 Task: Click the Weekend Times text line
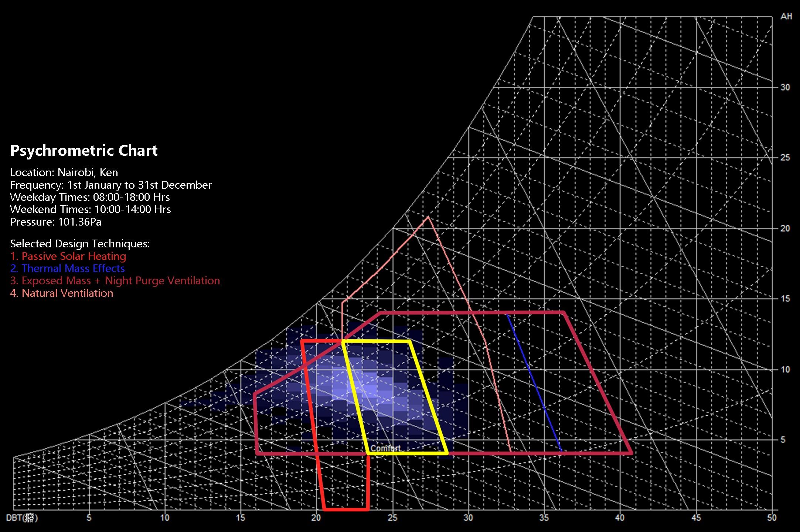(x=90, y=209)
